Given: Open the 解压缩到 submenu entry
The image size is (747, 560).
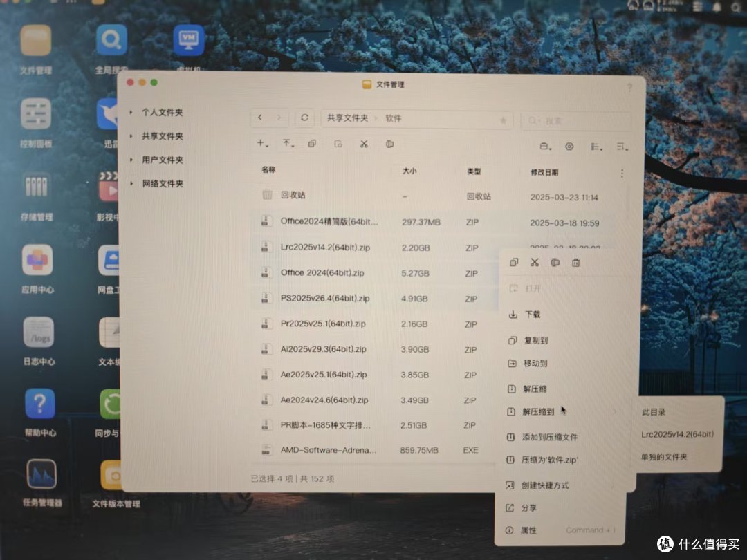Looking at the screenshot, I should (564, 411).
